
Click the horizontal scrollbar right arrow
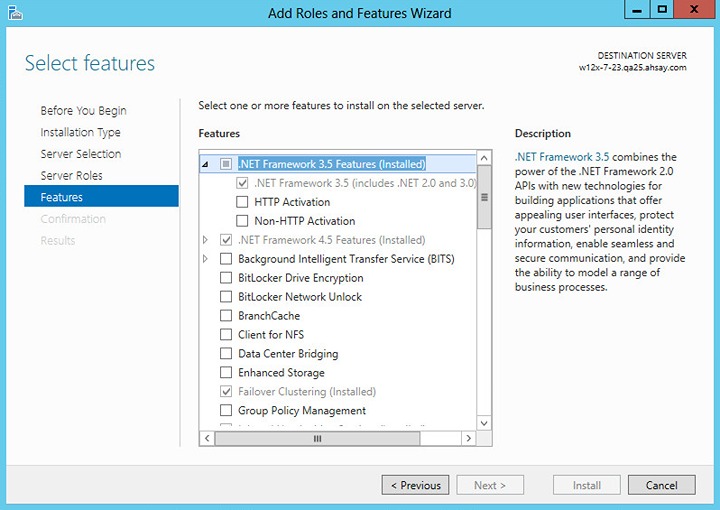469,438
